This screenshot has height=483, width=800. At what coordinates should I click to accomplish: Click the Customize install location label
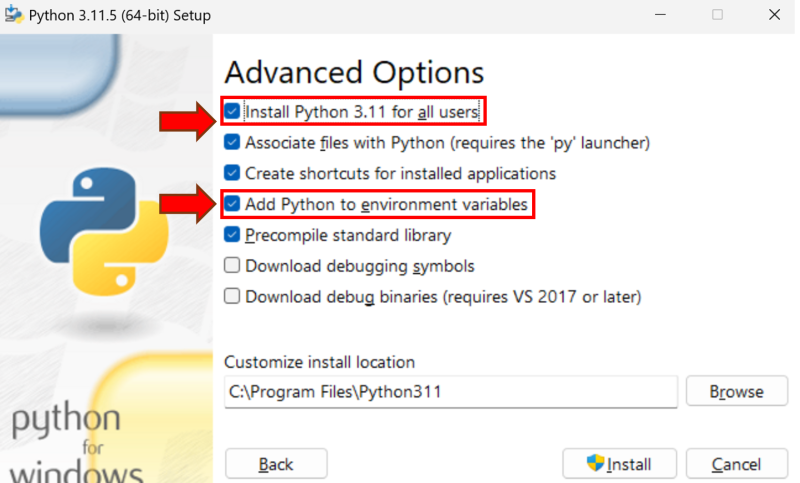tap(319, 362)
